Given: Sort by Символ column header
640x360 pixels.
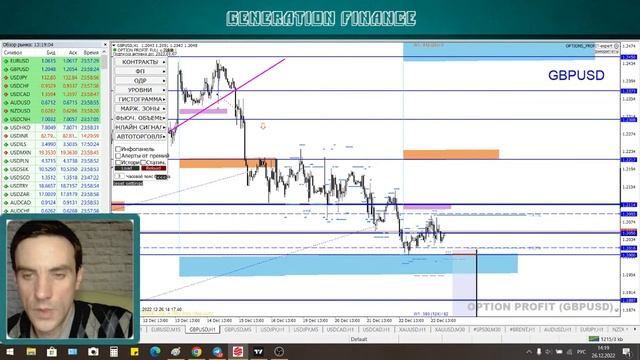Looking at the screenshot, I should [13, 53].
